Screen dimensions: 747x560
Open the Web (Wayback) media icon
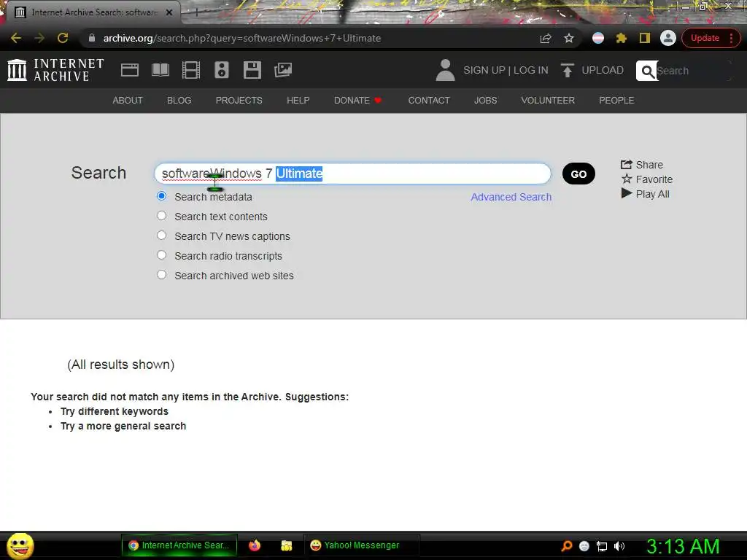(130, 70)
